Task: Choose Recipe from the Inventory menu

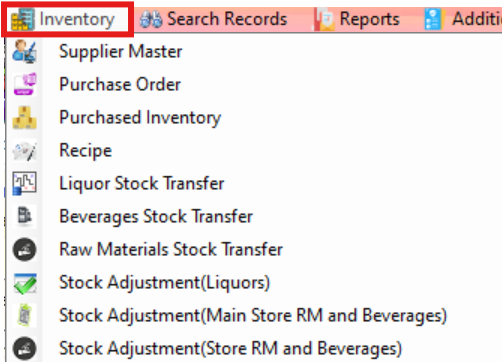Action: click(x=85, y=151)
